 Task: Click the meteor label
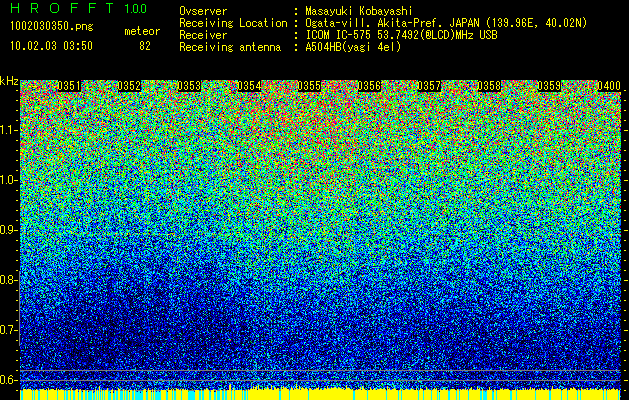142,31
